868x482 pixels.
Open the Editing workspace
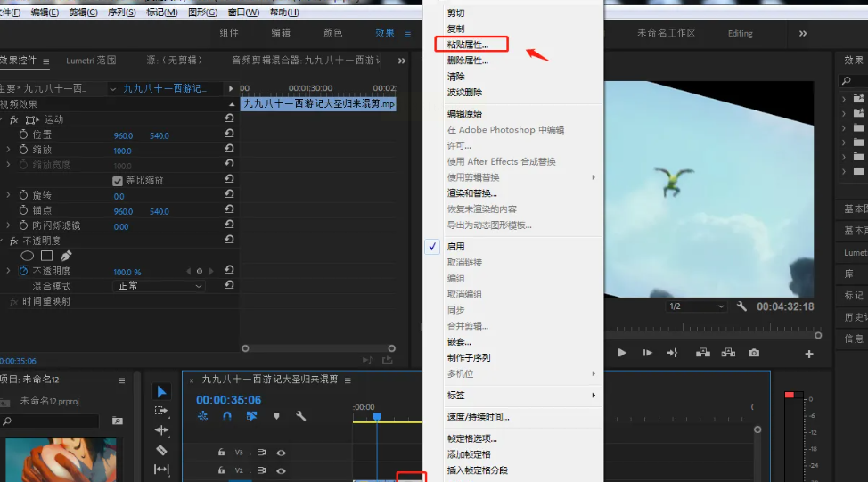click(x=741, y=33)
